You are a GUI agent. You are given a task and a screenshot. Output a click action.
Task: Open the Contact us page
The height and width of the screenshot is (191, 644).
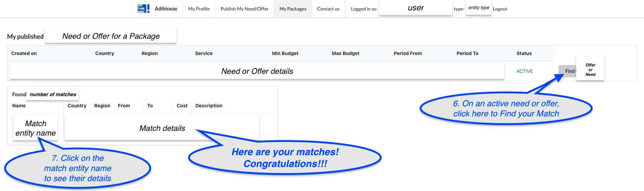pyautogui.click(x=328, y=9)
